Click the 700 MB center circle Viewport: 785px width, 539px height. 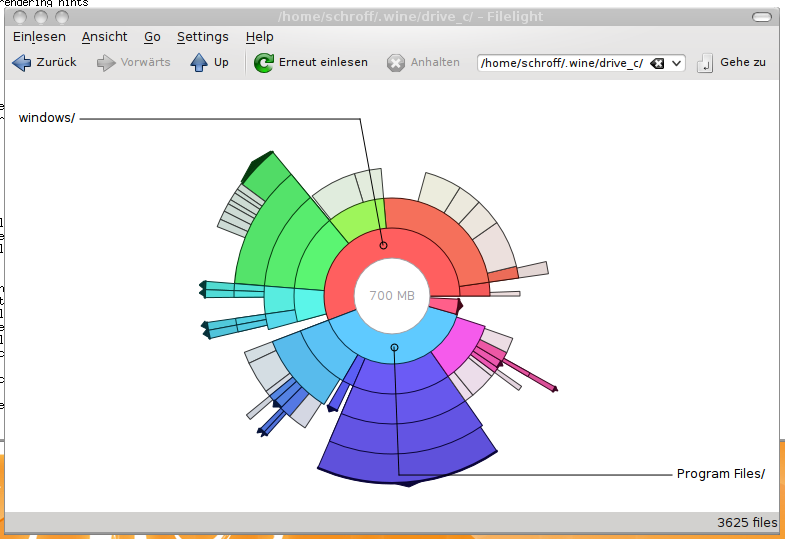pyautogui.click(x=392, y=296)
